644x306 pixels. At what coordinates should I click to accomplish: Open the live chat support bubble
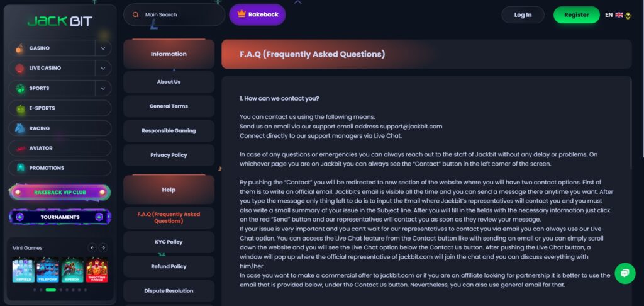[x=625, y=273]
